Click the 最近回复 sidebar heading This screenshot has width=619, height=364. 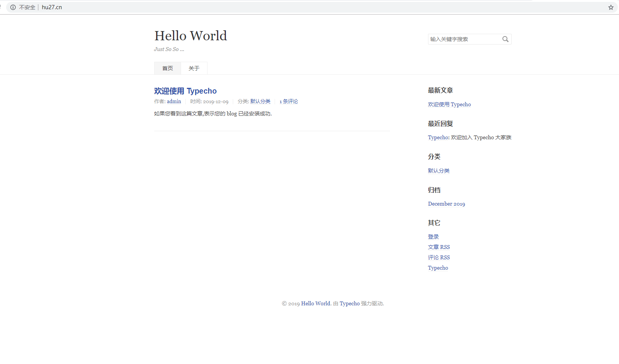point(440,124)
